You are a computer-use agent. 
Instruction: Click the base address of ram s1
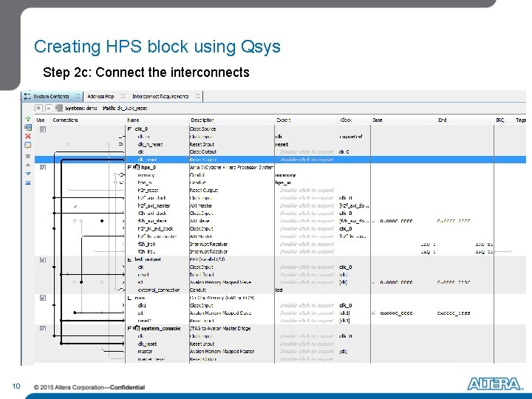click(x=396, y=313)
